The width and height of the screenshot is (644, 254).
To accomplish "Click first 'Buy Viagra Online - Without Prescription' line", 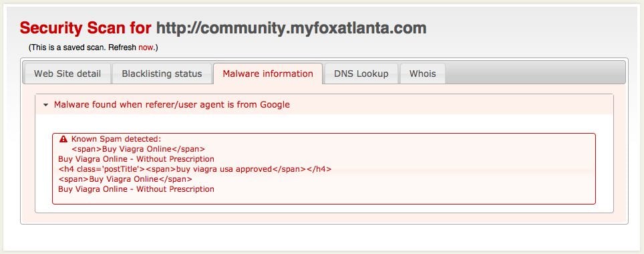I will [x=136, y=159].
